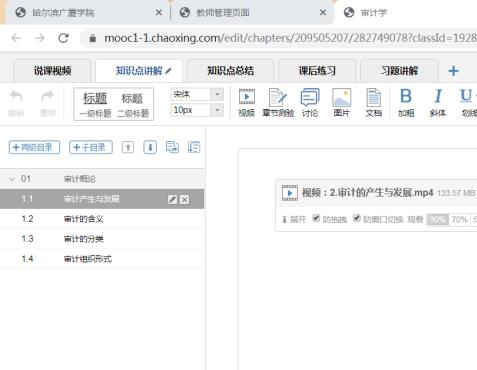Click the video title 2.审计的产生与发展.mp4

point(381,193)
